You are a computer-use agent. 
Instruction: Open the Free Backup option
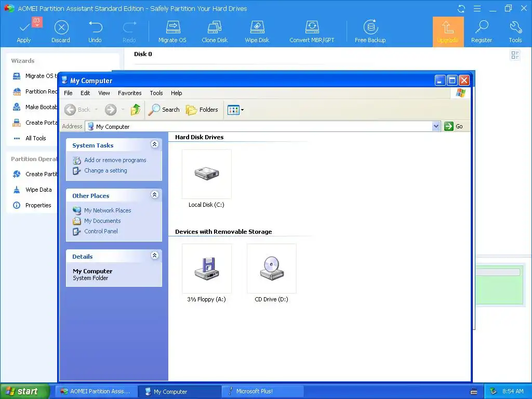pos(370,32)
